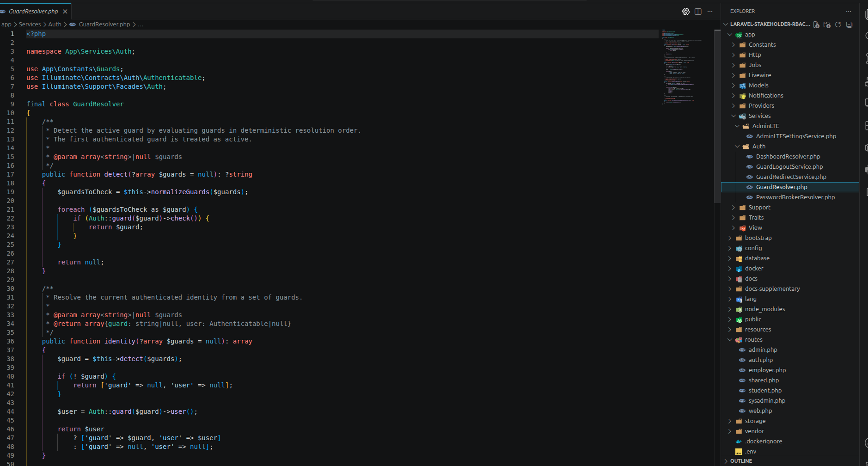Open student.php under routes
The height and width of the screenshot is (466, 868).
point(765,391)
